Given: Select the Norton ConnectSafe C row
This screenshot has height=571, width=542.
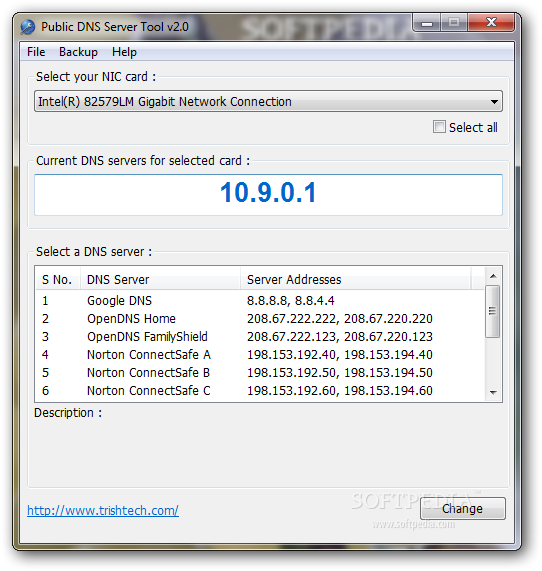Looking at the screenshot, I should [260, 391].
